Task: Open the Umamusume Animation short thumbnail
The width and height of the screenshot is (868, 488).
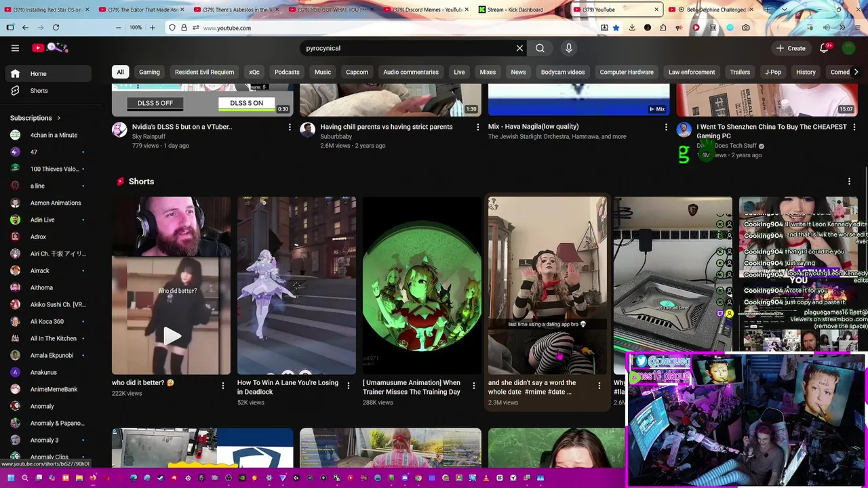Action: [422, 285]
